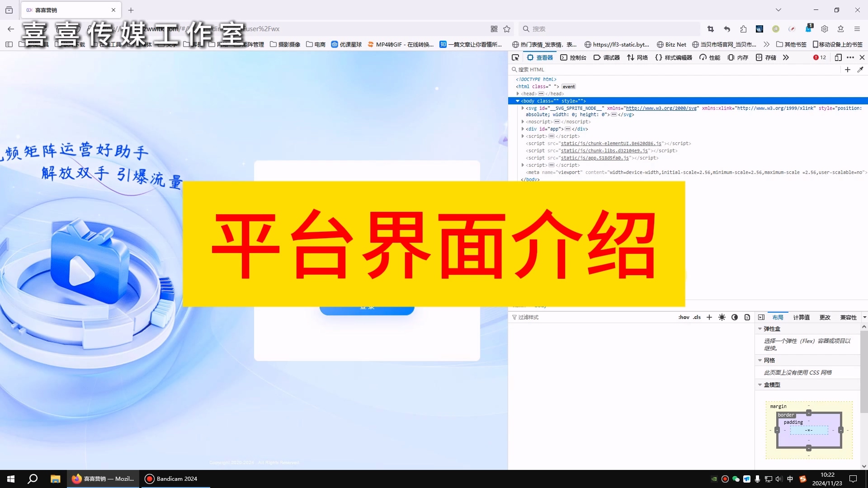Viewport: 868px width, 488px height.
Task: Open the 存储 storage tab
Action: [766, 57]
